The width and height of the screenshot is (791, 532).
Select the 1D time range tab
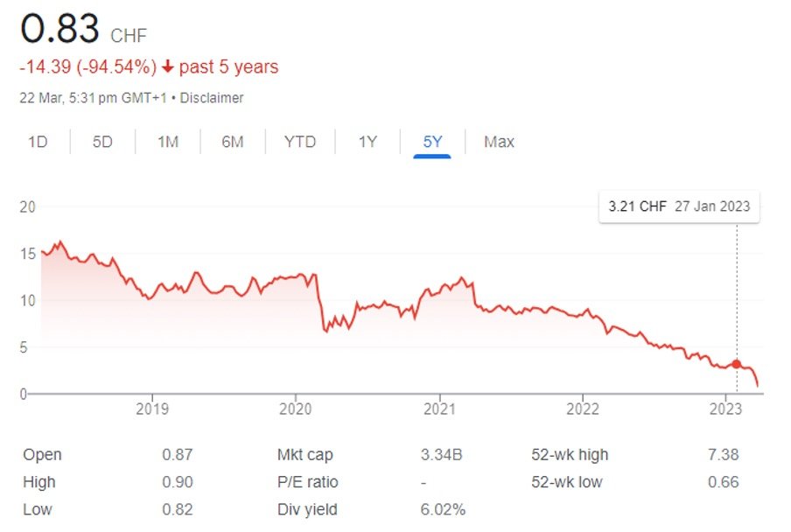[38, 141]
